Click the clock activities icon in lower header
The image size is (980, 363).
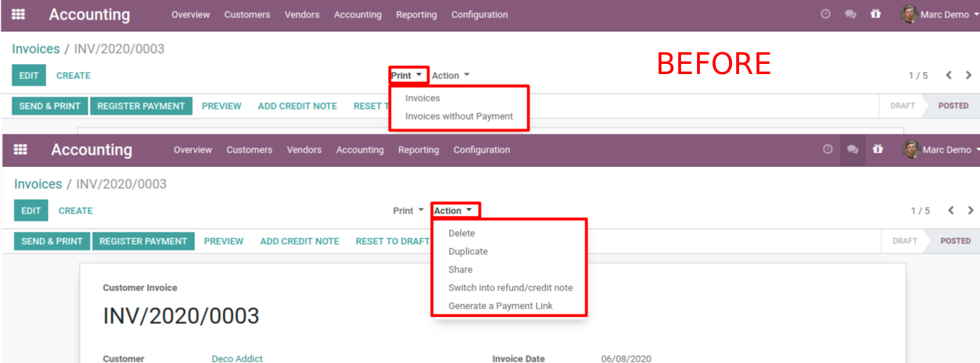tap(828, 150)
